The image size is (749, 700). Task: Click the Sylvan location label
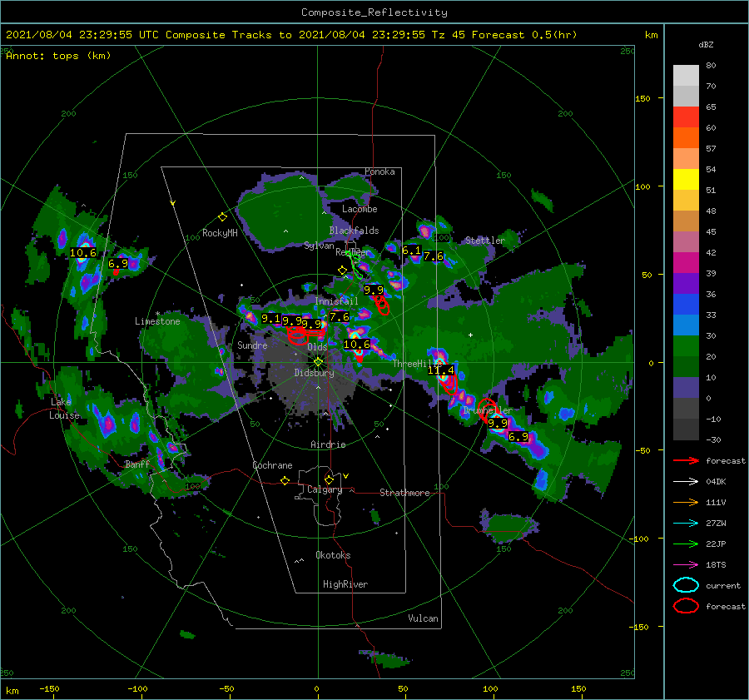coord(319,246)
